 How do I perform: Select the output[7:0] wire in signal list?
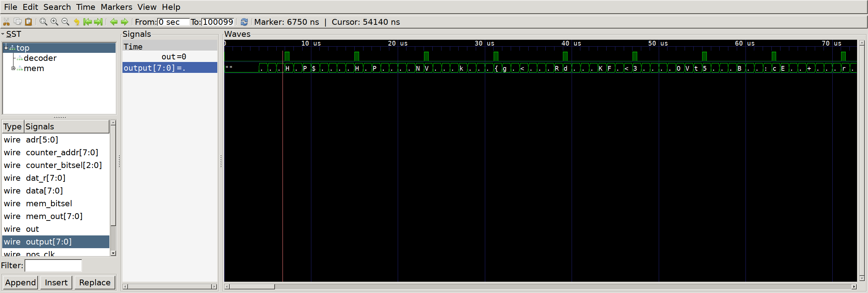(x=56, y=242)
